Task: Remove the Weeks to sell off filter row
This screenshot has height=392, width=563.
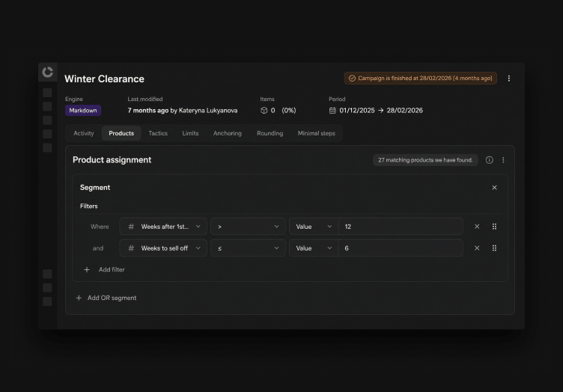Action: [477, 248]
